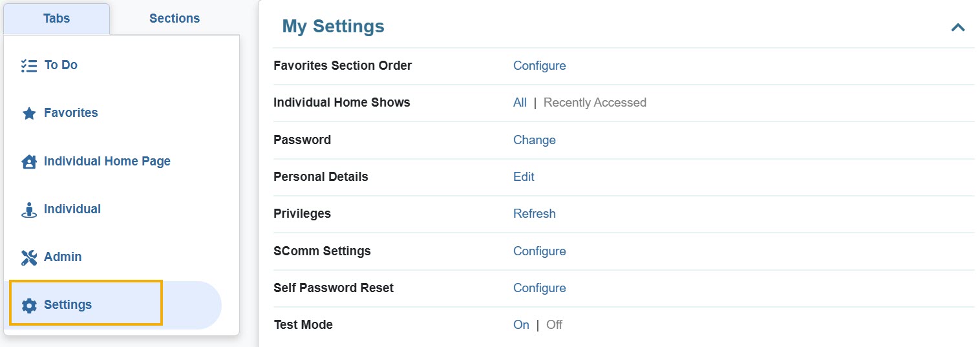
Task: Set Individual Home Shows to Recently Accessed
Action: click(595, 103)
